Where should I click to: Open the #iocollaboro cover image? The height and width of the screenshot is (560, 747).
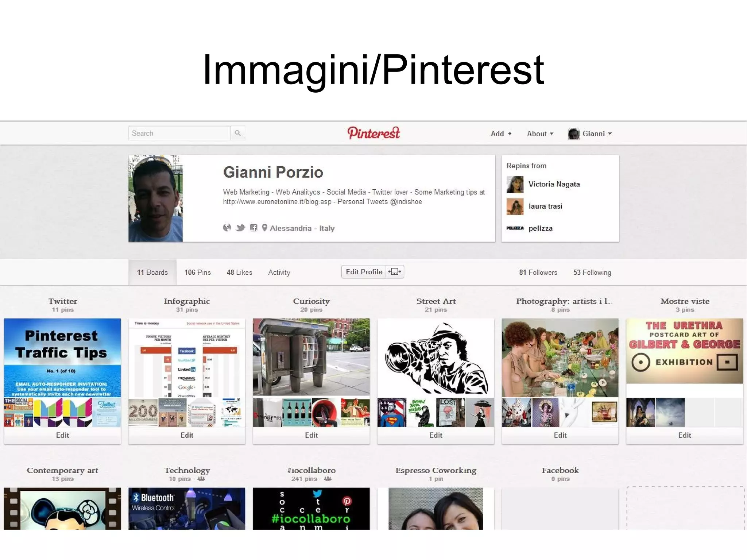(x=311, y=509)
